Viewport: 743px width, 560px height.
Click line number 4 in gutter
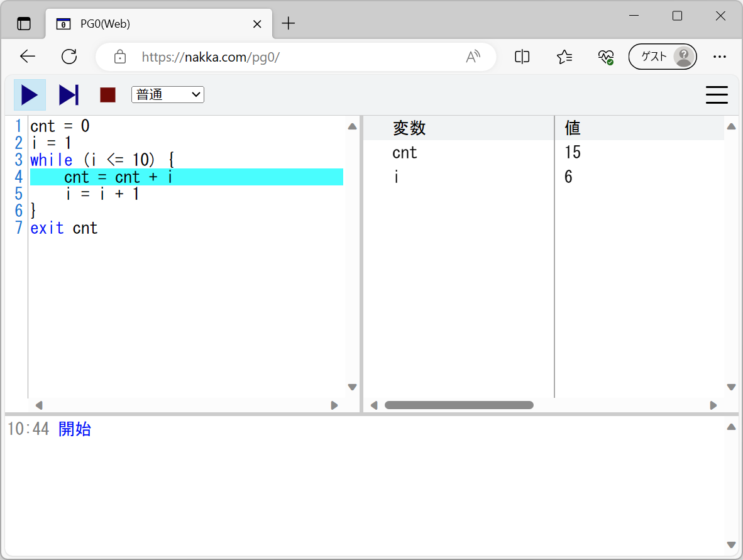tap(18, 177)
